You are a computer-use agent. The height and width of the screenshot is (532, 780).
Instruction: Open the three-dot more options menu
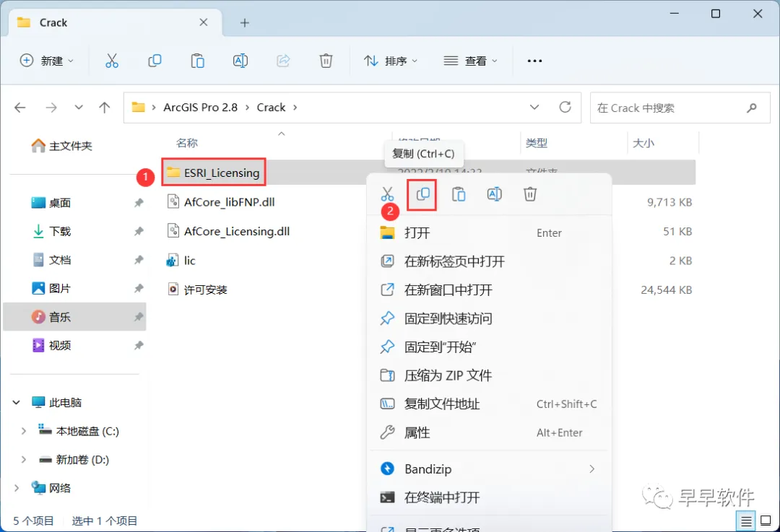(x=534, y=61)
